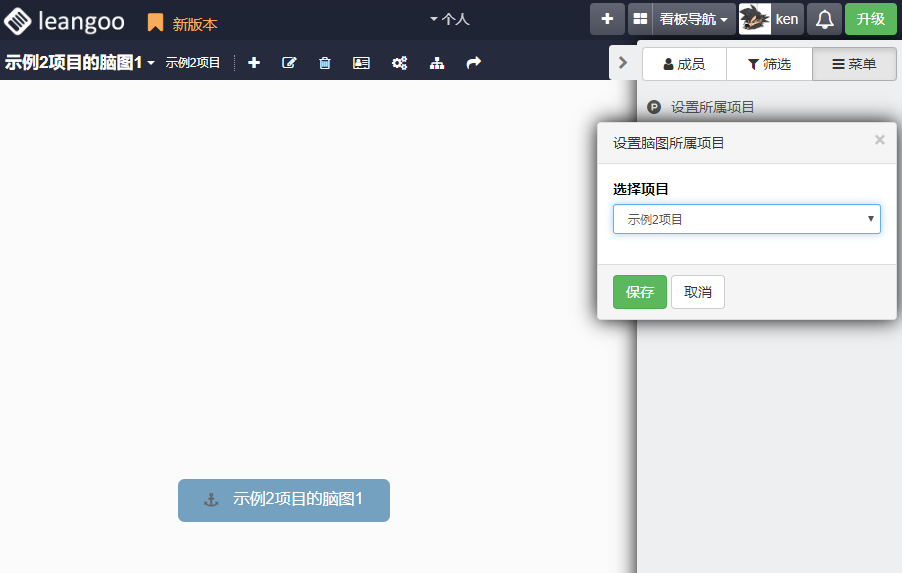Image resolution: width=902 pixels, height=573 pixels.
Task: Click the green 保存 button
Action: click(x=639, y=292)
